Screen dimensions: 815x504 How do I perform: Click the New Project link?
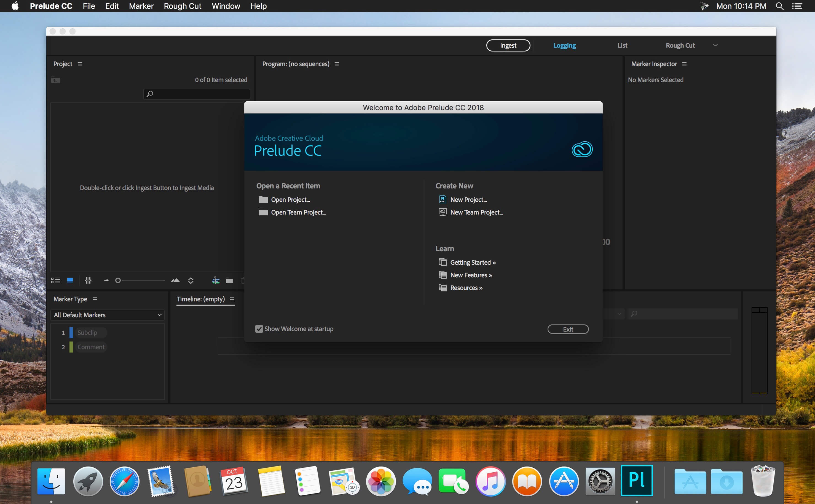(468, 199)
